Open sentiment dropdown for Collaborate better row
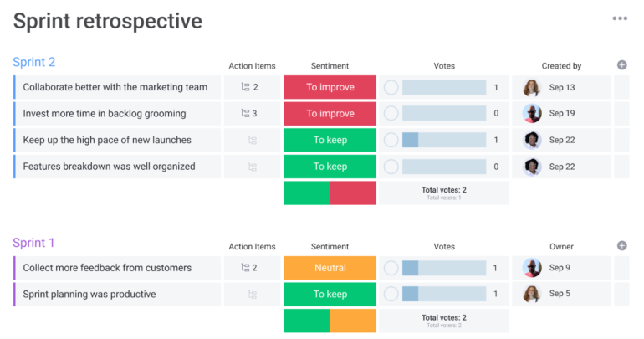The width and height of the screenshot is (644, 339). (330, 87)
